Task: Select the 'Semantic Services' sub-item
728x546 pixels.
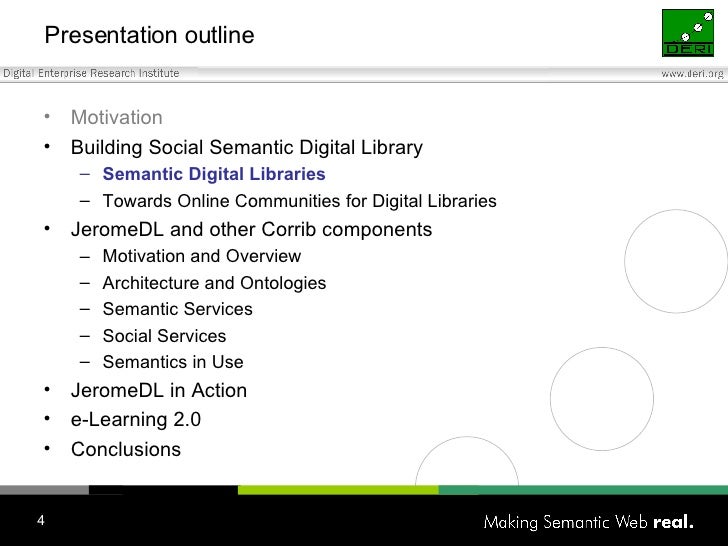Action: coord(177,309)
